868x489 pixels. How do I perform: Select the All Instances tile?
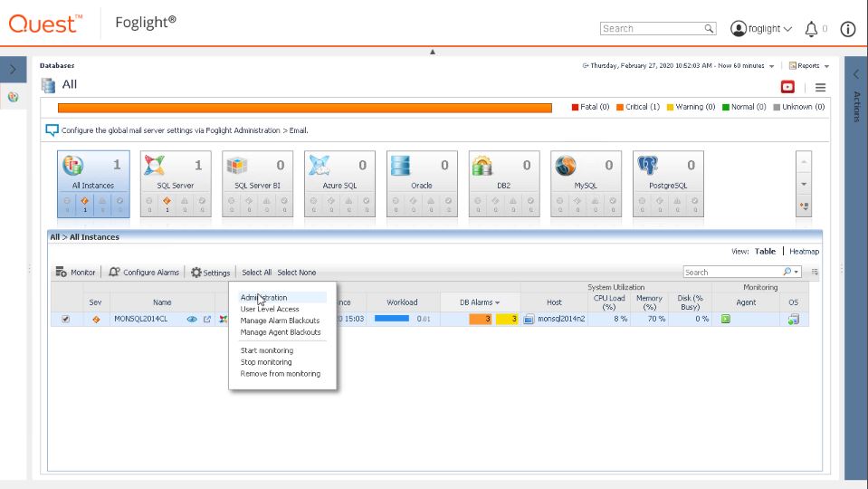93,184
